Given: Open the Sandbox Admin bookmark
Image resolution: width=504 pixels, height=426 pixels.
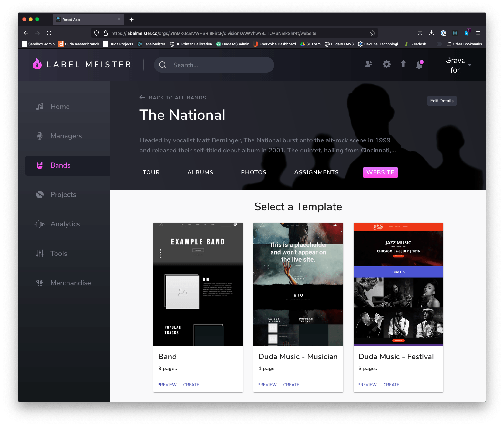Looking at the screenshot, I should coord(38,44).
